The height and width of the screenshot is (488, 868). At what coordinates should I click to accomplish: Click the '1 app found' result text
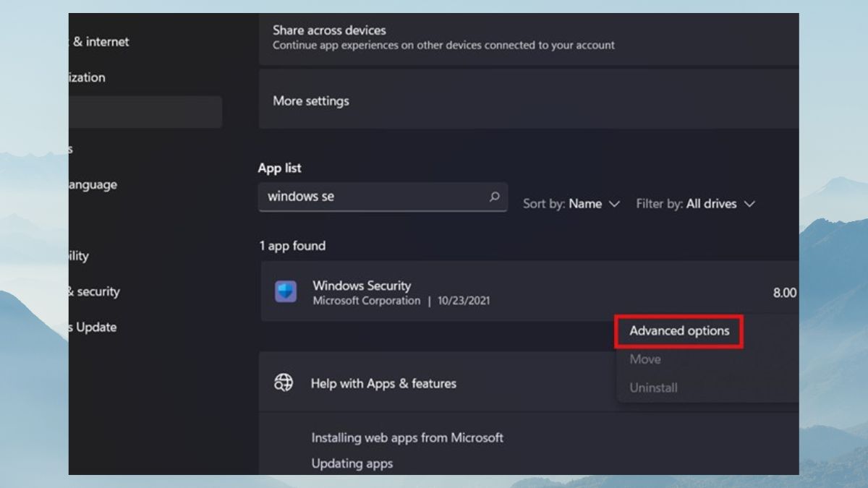click(x=292, y=246)
